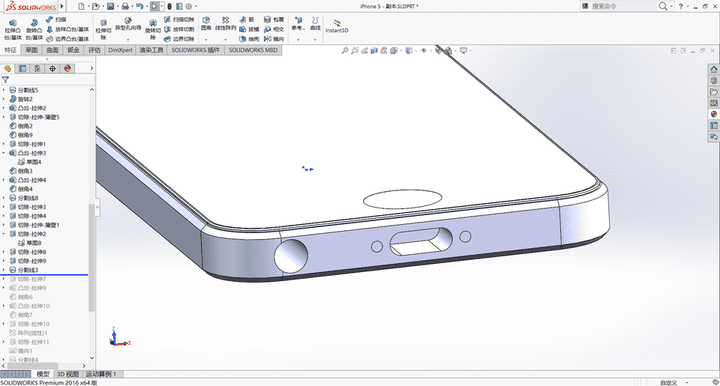
Task: Open the Fillet (圆角) flyout arrow
Action: 206,39
